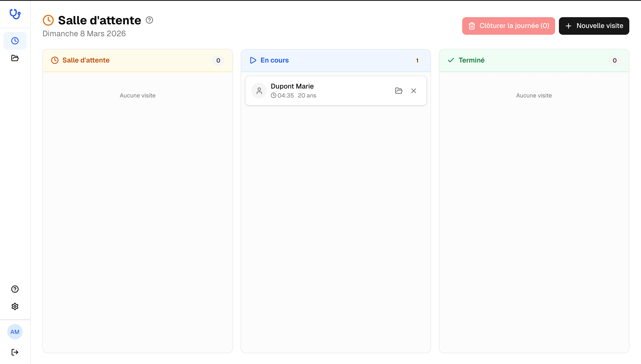Click the logout icon at sidebar bottom
Viewport: 641px width, 364px height.
15,352
